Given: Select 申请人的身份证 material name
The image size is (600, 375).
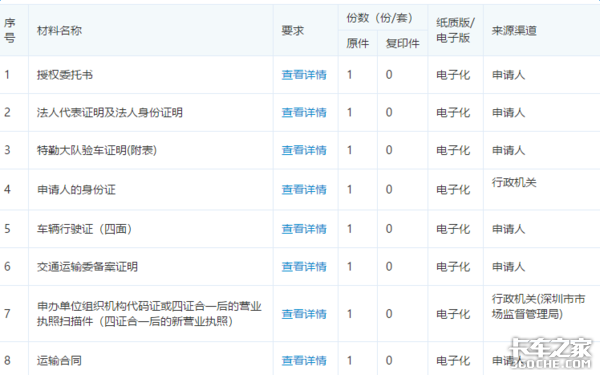Looking at the screenshot, I should point(76,189).
